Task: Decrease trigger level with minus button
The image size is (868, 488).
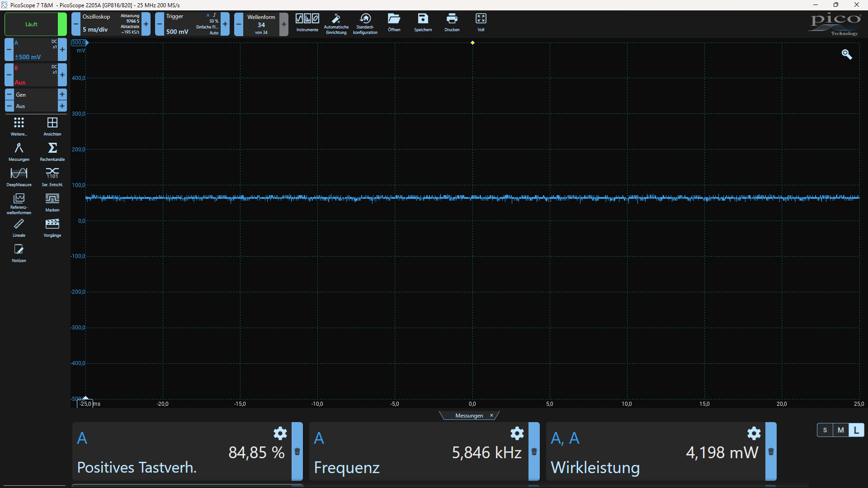Action: point(160,24)
